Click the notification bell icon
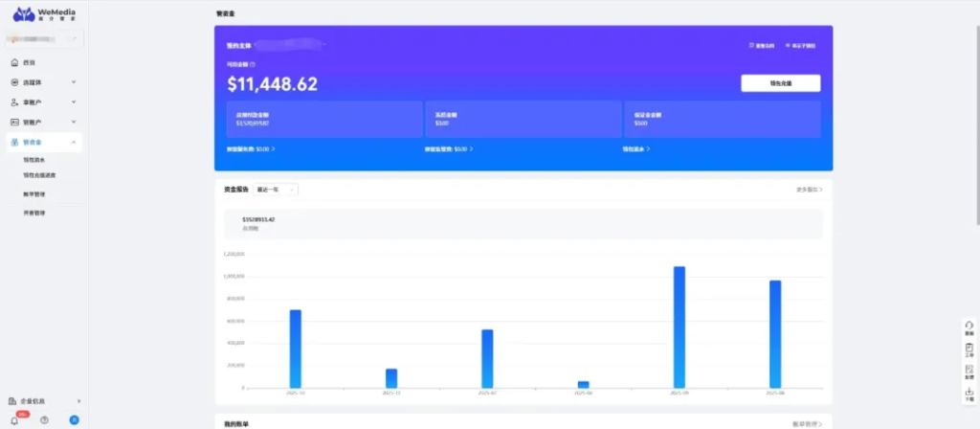Screen dimensions: 980x429 tap(14, 420)
